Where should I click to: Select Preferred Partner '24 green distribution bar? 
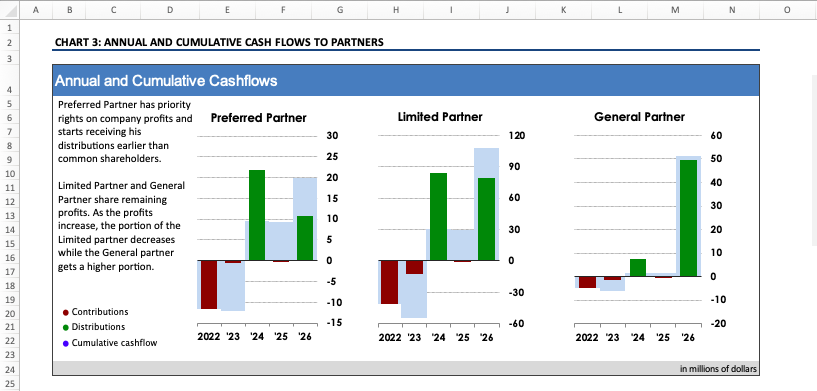(x=256, y=215)
